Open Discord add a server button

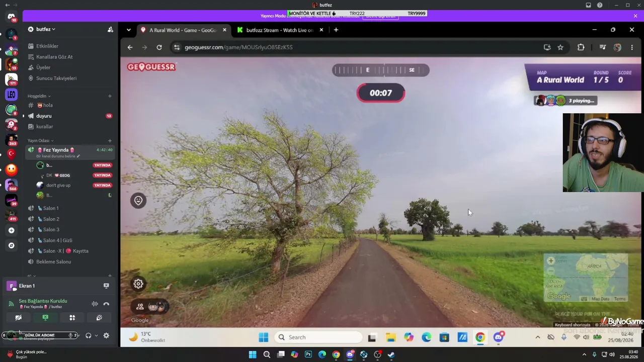11,230
